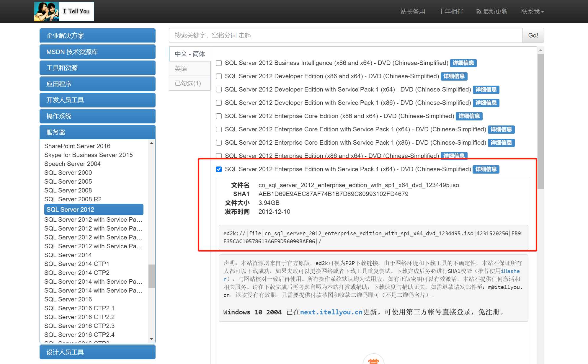Viewport: 588px width, 364px height.
Task: Click the search keyword input field
Action: [346, 35]
